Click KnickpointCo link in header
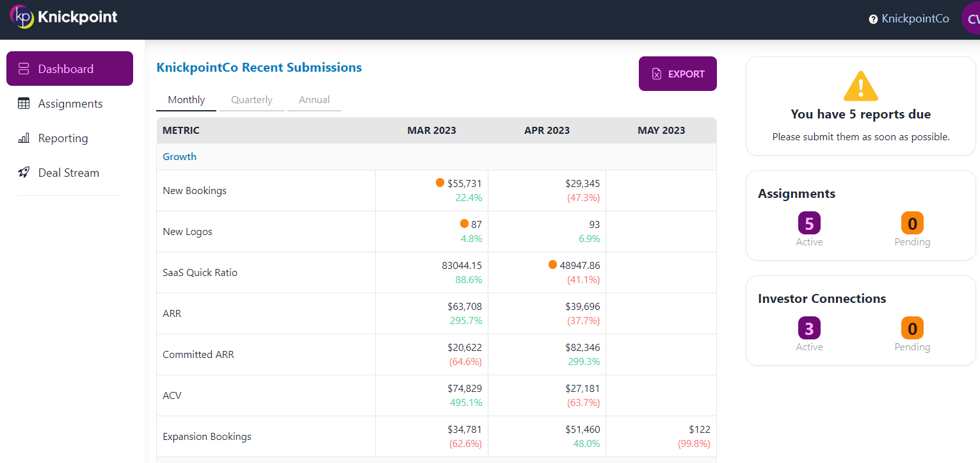The image size is (980, 463). tap(915, 19)
